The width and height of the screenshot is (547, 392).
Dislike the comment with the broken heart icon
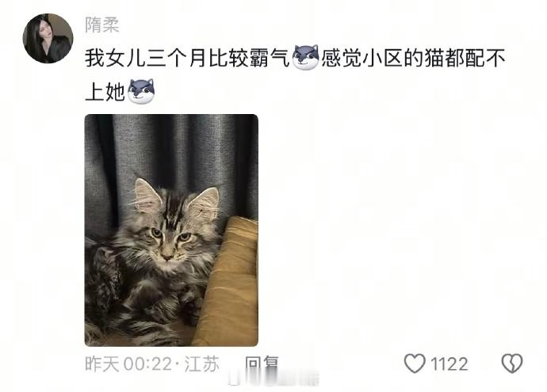click(512, 363)
